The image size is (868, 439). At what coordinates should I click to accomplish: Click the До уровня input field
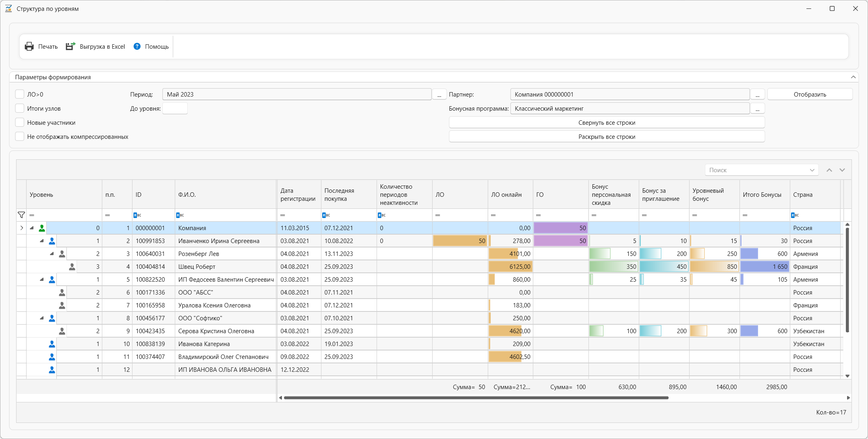(175, 109)
